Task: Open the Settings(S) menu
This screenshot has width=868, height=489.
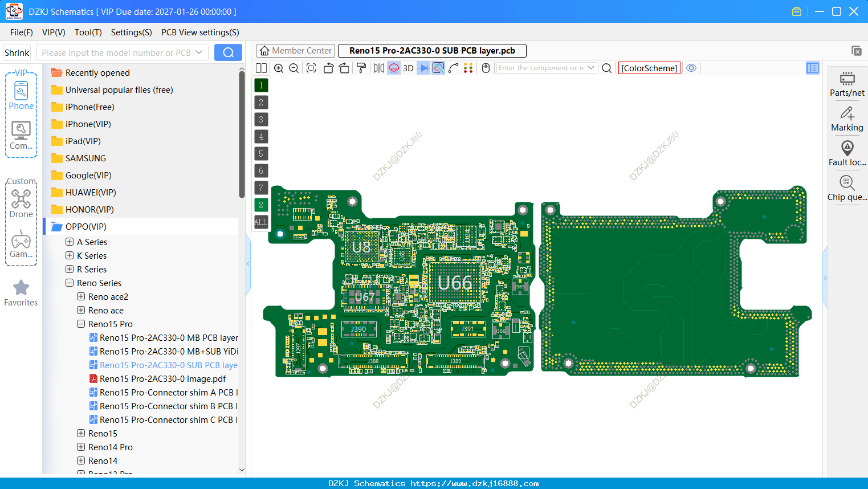Action: (132, 32)
